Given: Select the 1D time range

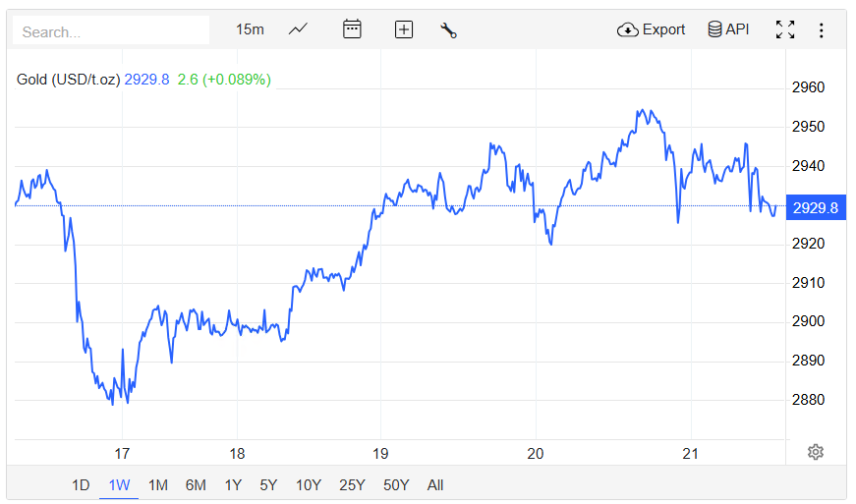Looking at the screenshot, I should point(81,484).
